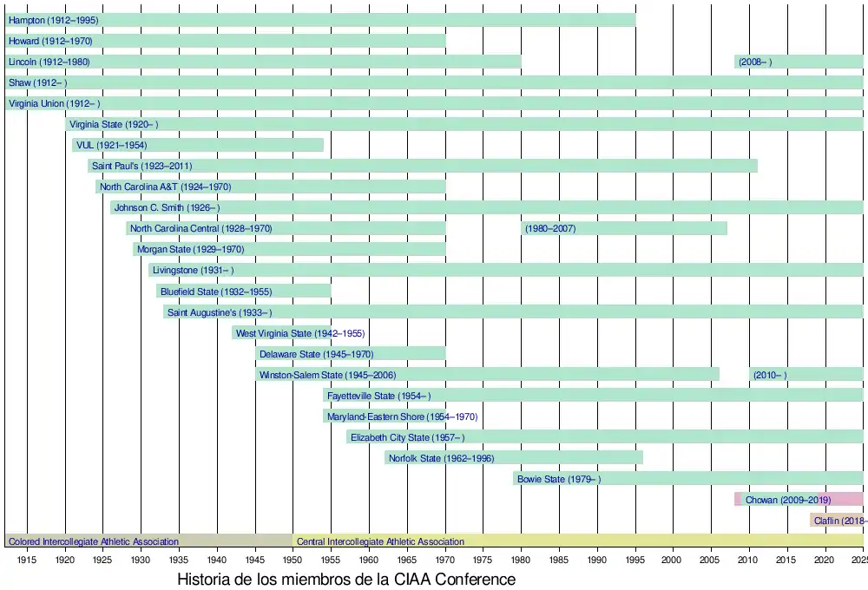Select the Fayetteville State (1954– ) label
The height and width of the screenshot is (590, 868).
[x=378, y=396]
